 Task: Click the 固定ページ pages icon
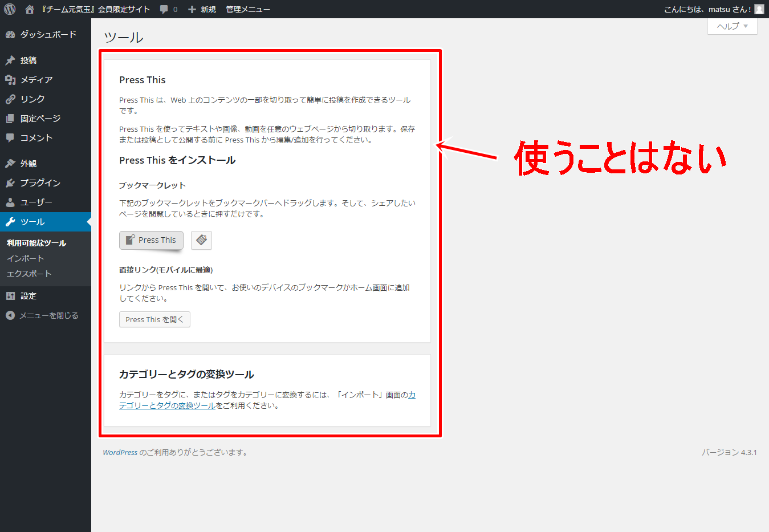pyautogui.click(x=10, y=119)
